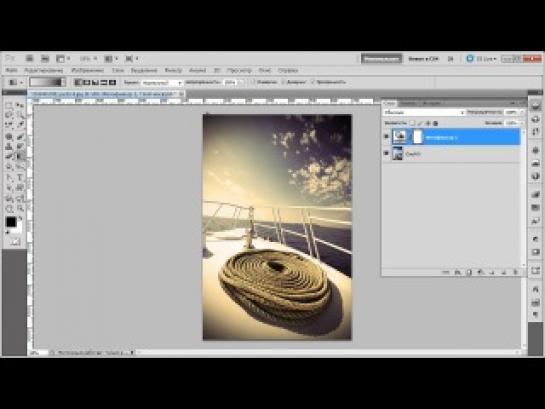
Task: Create a new layer group
Action: point(492,272)
